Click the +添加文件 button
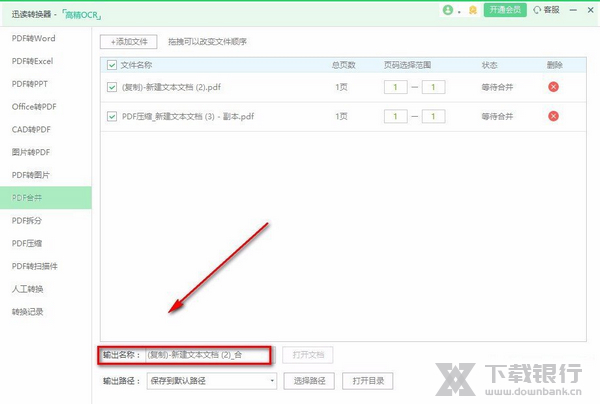The width and height of the screenshot is (600, 404). (x=129, y=42)
